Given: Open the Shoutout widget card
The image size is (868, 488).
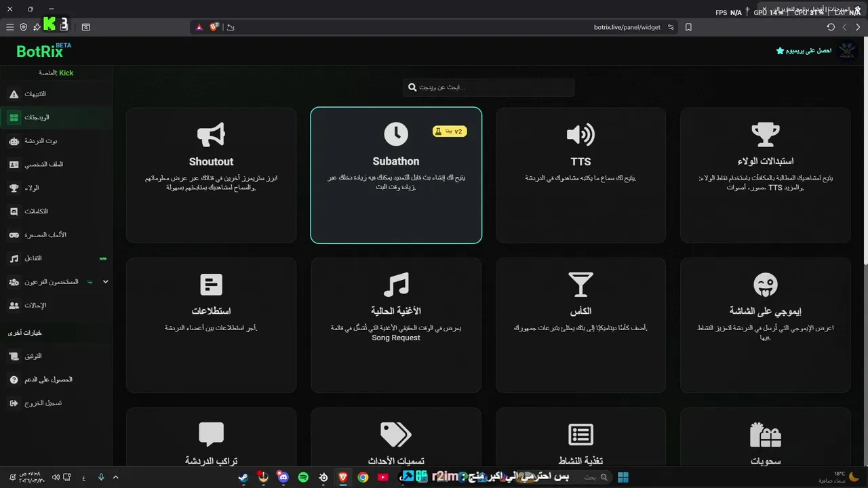Looking at the screenshot, I should click(211, 175).
